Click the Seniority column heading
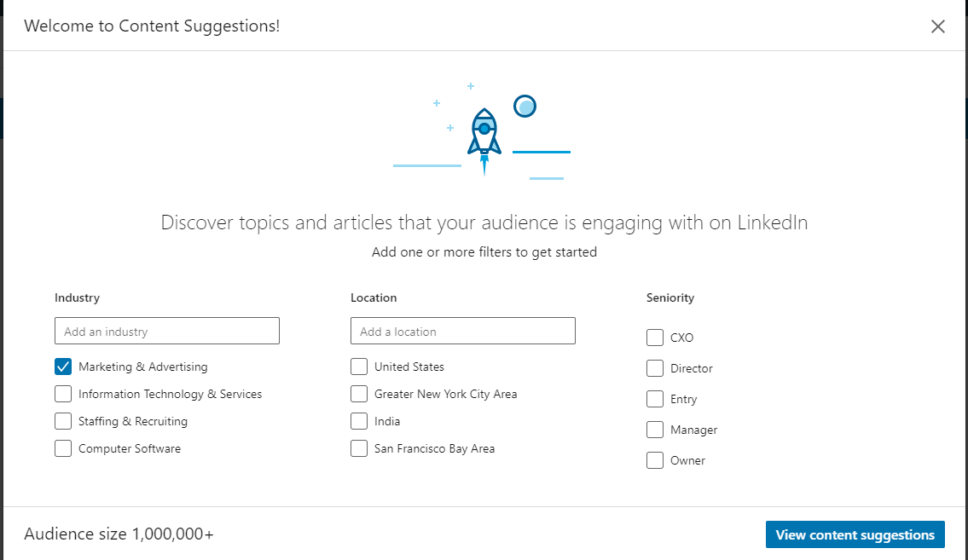 click(670, 297)
